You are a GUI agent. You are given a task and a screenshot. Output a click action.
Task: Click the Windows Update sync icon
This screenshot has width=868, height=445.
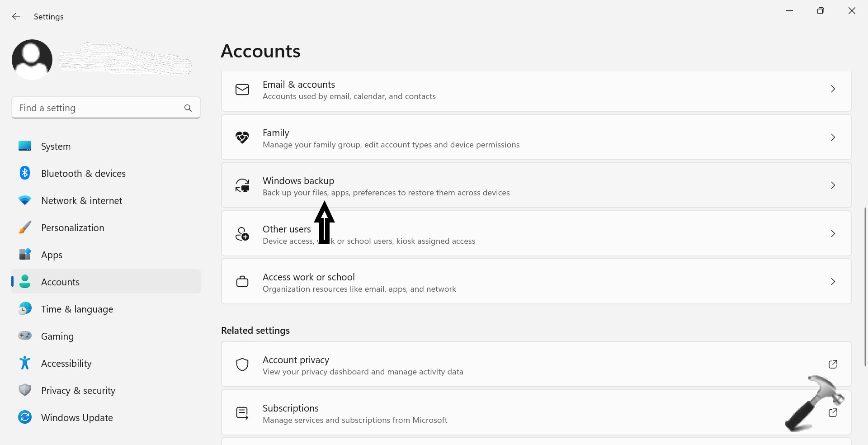coord(25,417)
